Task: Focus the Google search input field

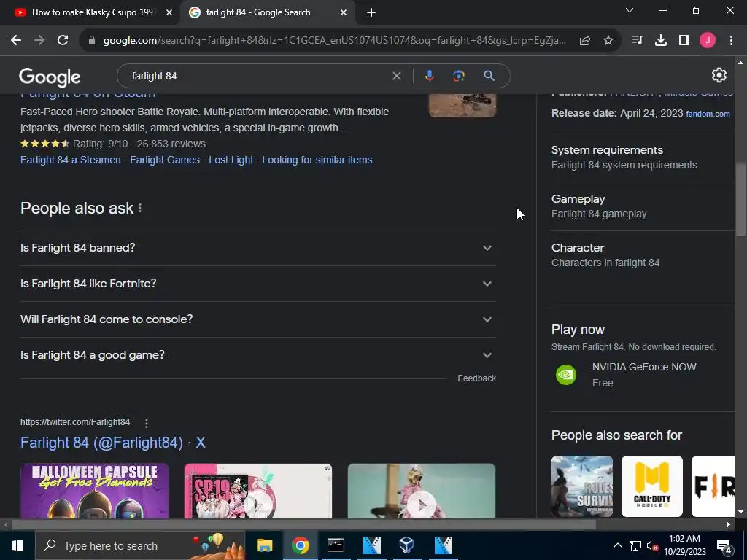Action: click(258, 76)
